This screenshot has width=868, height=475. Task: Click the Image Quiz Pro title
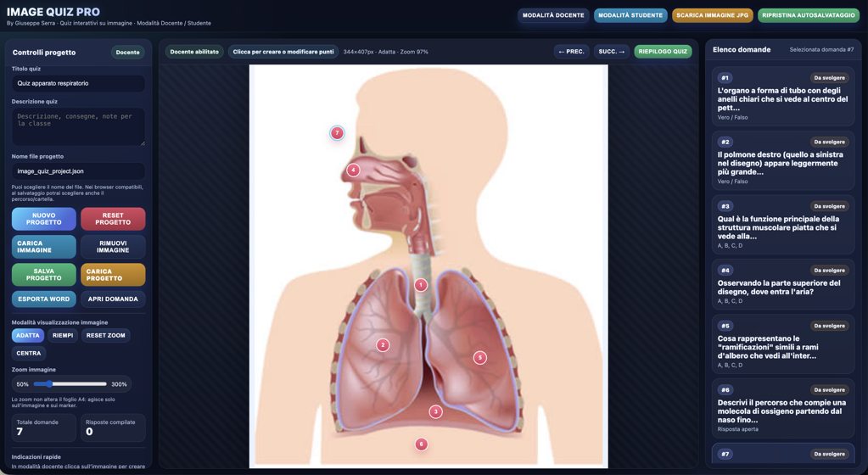(x=53, y=12)
